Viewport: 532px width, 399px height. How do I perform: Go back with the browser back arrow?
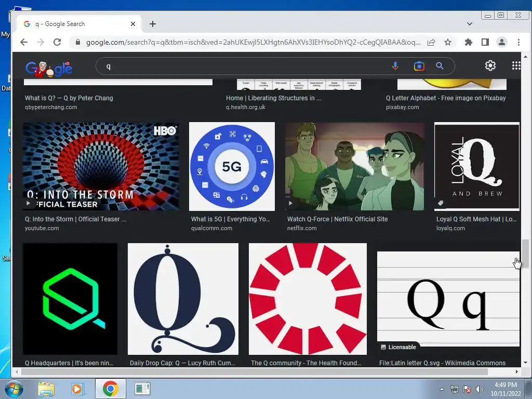coord(24,42)
